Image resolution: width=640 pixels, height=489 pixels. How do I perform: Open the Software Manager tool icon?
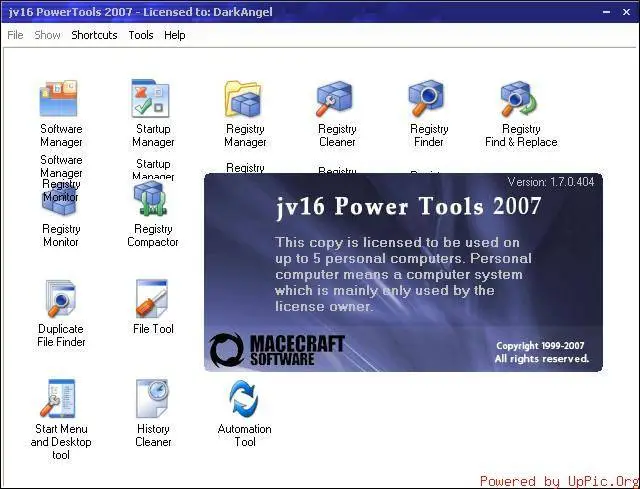pyautogui.click(x=58, y=98)
